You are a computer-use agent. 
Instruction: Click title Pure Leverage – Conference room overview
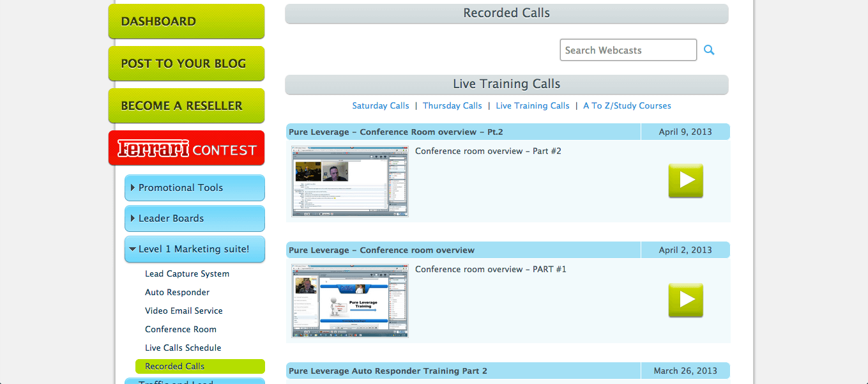pyautogui.click(x=382, y=250)
